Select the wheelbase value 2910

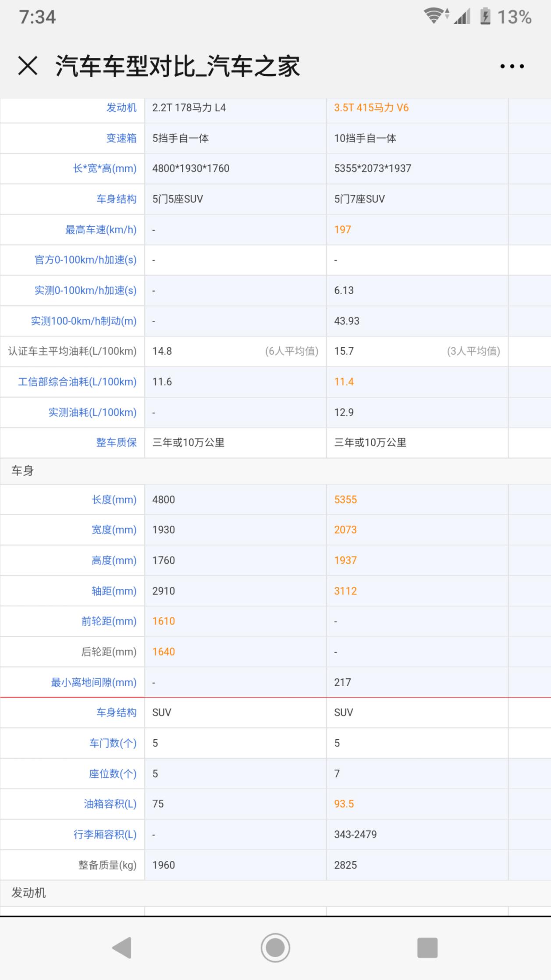coord(164,591)
